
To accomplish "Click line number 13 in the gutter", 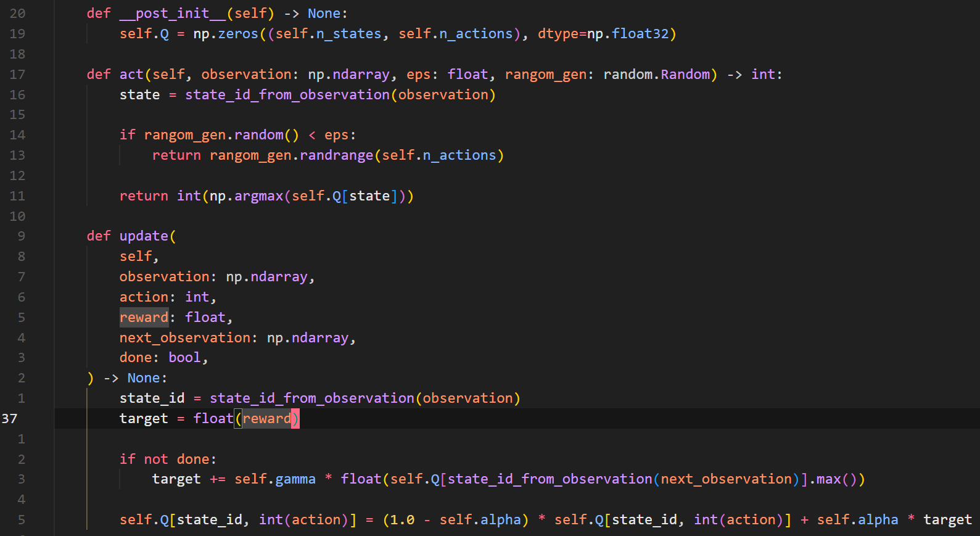I will tap(17, 155).
